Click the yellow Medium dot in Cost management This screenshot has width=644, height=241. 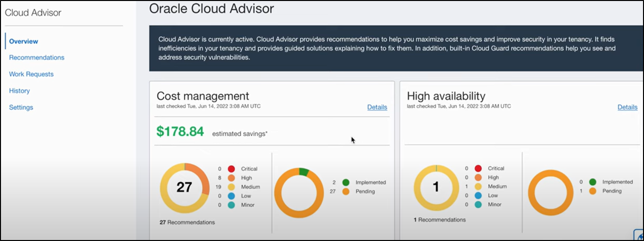pos(232,187)
